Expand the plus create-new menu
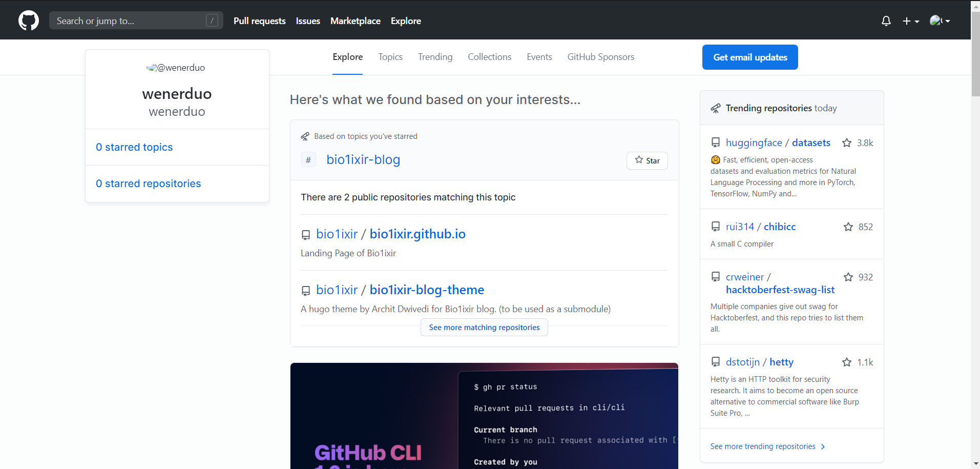Image resolution: width=980 pixels, height=469 pixels. (911, 21)
